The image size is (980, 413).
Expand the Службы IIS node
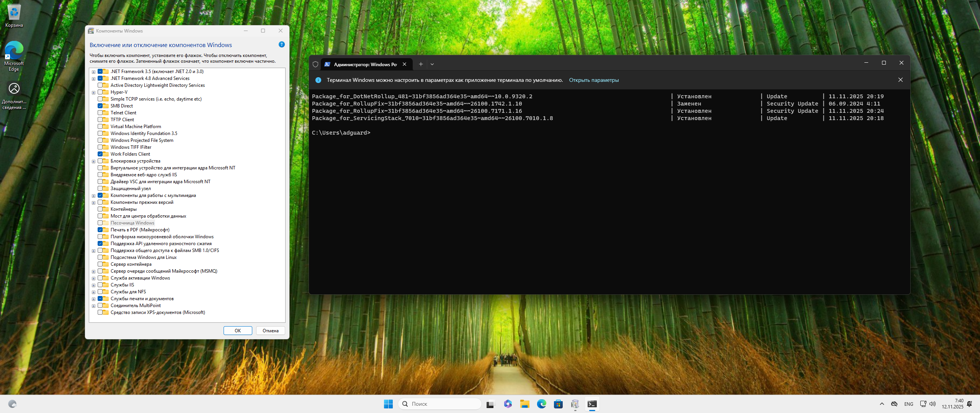coord(93,285)
